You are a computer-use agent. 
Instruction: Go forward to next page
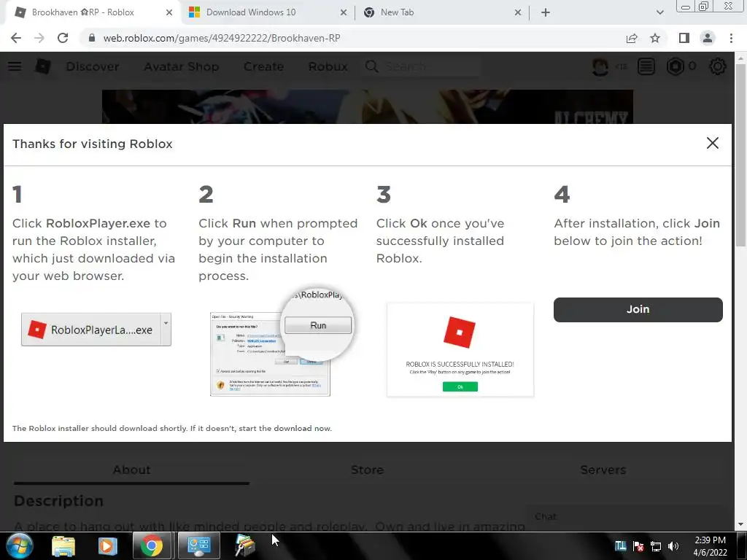click(x=39, y=38)
